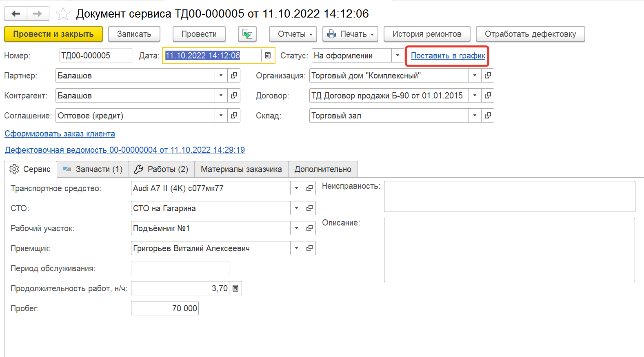The height and width of the screenshot is (357, 644).
Task: Switch to the Дополнительно tab
Action: point(323,169)
